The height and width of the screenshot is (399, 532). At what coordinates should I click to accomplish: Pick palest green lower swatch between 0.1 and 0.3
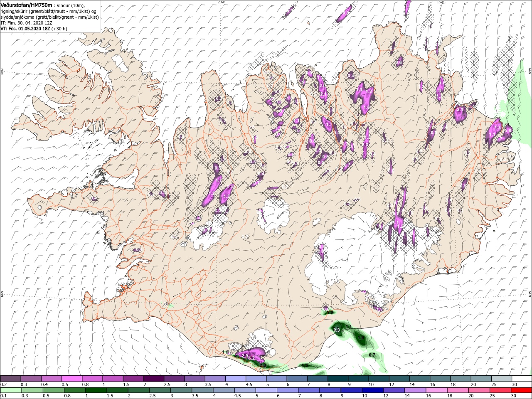10,390
